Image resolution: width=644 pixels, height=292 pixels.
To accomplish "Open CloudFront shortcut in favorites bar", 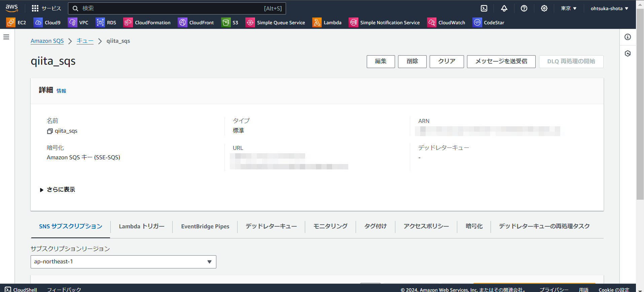I will point(196,23).
